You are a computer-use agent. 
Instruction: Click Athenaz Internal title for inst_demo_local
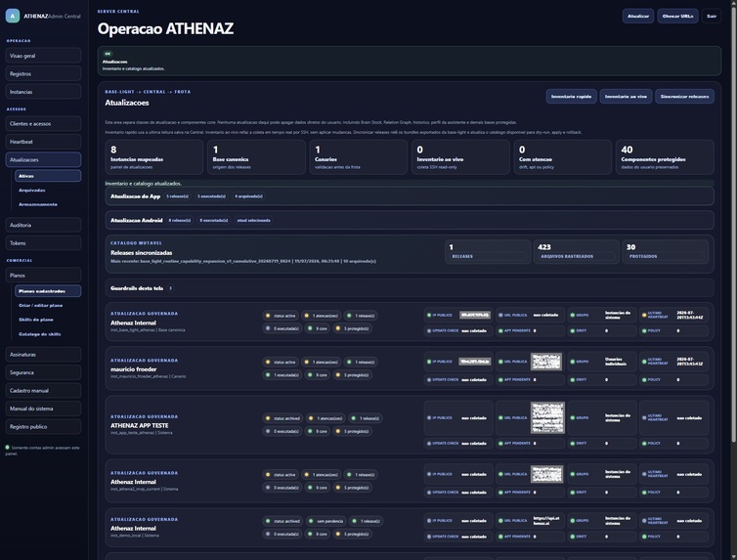coord(133,528)
